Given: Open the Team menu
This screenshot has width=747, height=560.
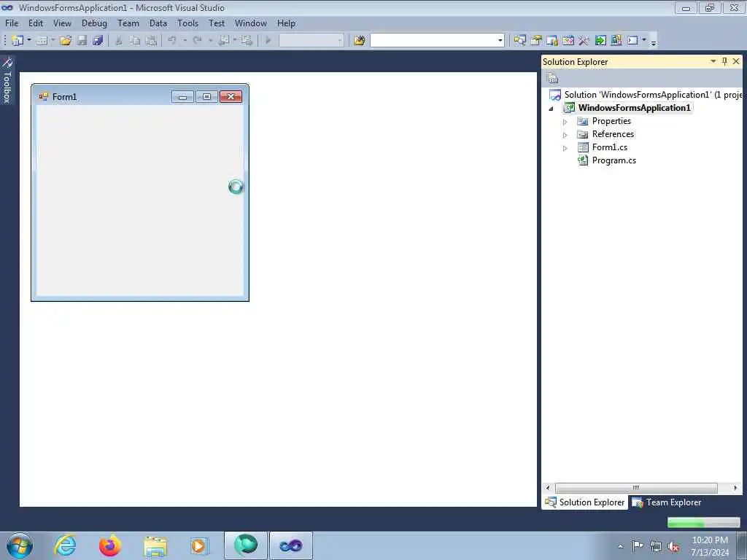Looking at the screenshot, I should click(x=128, y=23).
